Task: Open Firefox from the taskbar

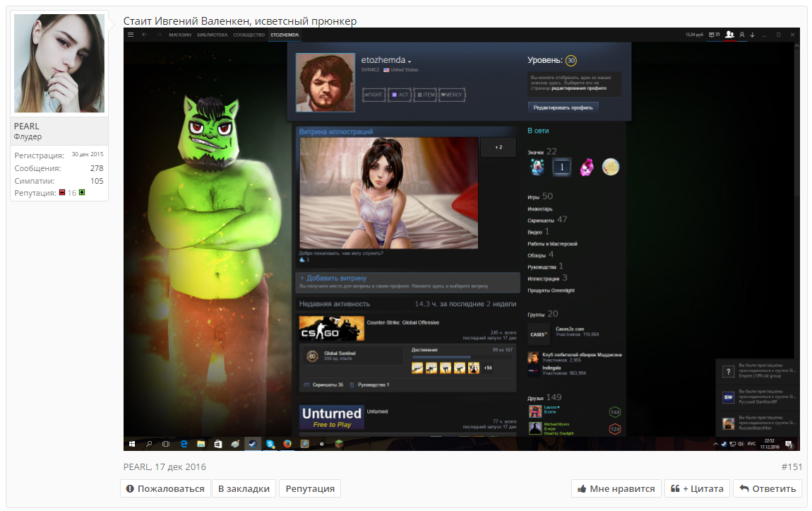Action: 287,444
